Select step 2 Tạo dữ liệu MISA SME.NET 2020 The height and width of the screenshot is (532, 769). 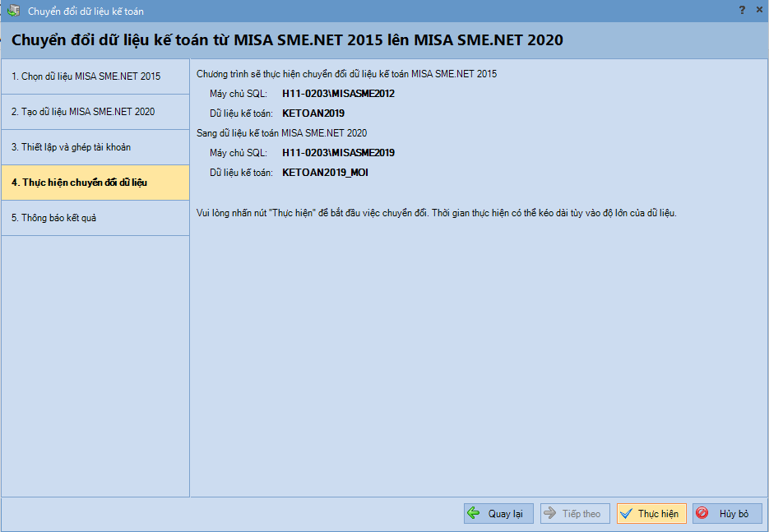coord(95,112)
